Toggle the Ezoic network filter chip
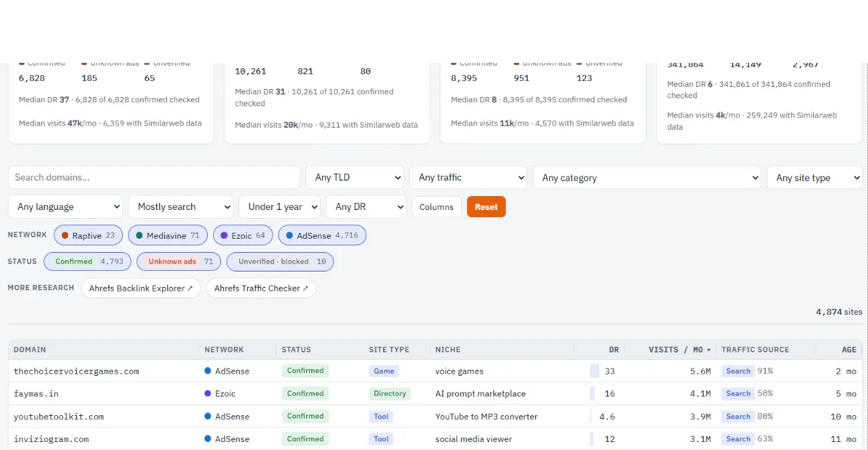868x450 pixels. pos(243,235)
